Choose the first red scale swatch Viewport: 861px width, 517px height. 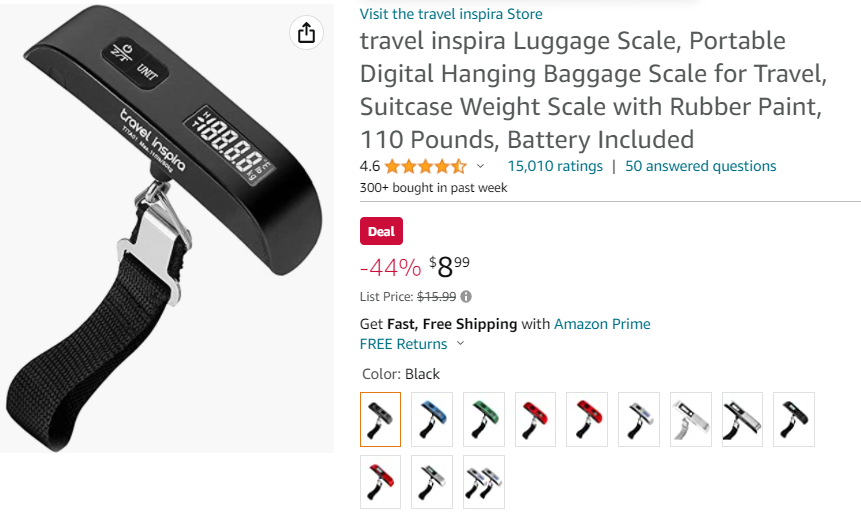click(x=535, y=419)
